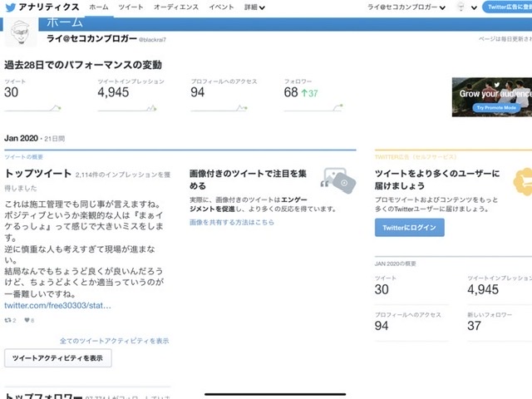Click the JAN 2020の概要 ツイート value 30

[x=382, y=289]
